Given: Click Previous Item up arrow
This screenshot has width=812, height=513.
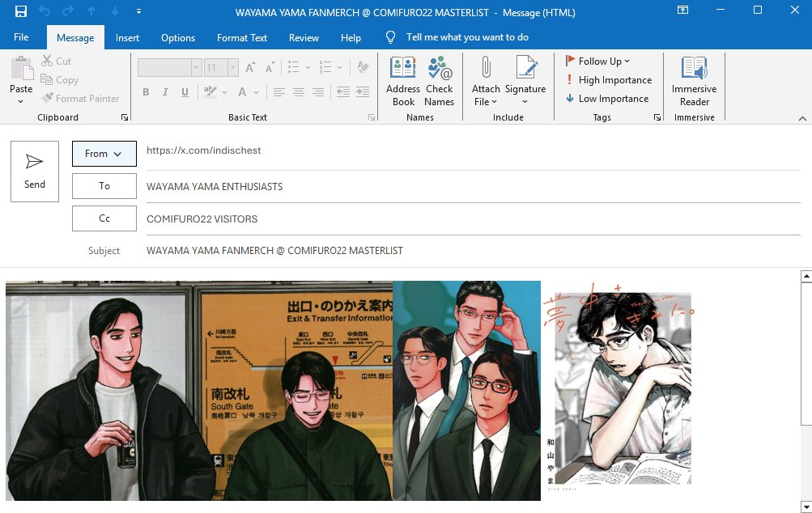Looking at the screenshot, I should point(91,11).
